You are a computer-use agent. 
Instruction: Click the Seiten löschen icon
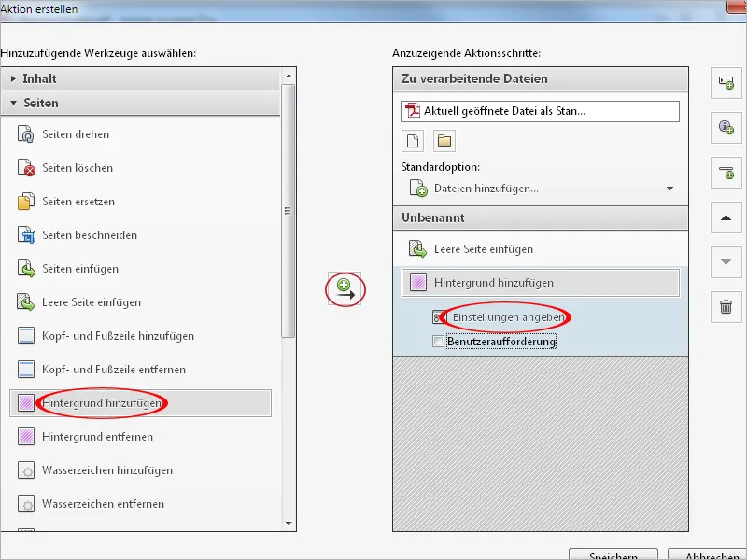click(x=26, y=168)
